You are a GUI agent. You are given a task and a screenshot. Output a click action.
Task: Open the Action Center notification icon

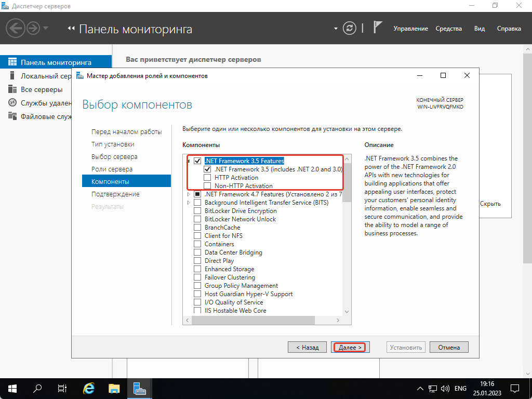pyautogui.click(x=515, y=389)
